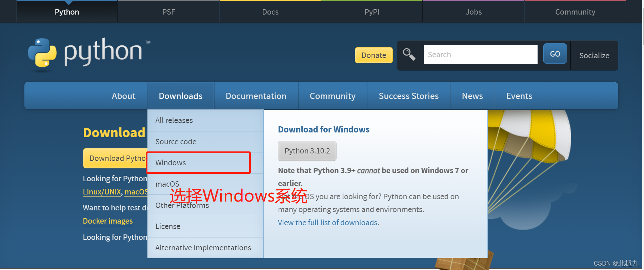The height and width of the screenshot is (270, 644).
Task: Open the Python top tab
Action: [x=67, y=12]
